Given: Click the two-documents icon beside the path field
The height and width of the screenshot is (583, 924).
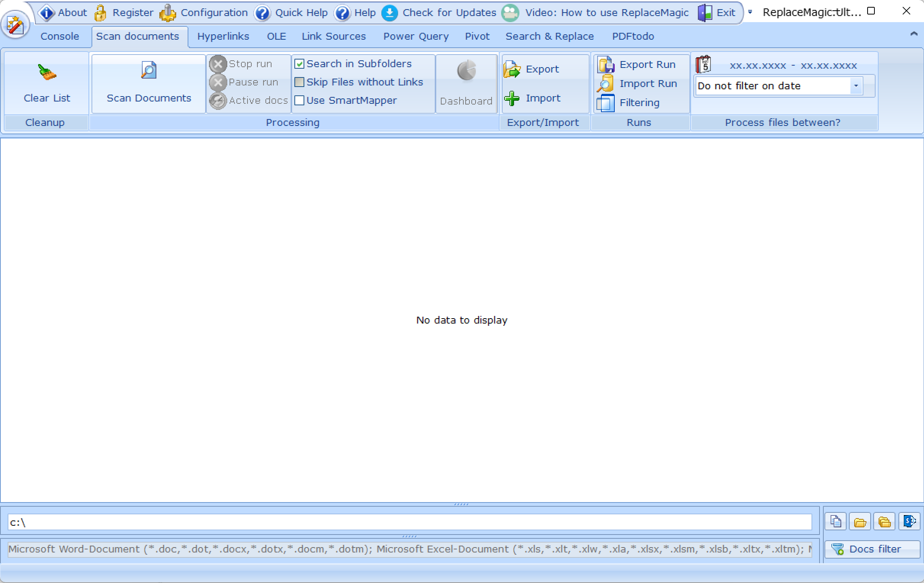Looking at the screenshot, I should (x=836, y=522).
